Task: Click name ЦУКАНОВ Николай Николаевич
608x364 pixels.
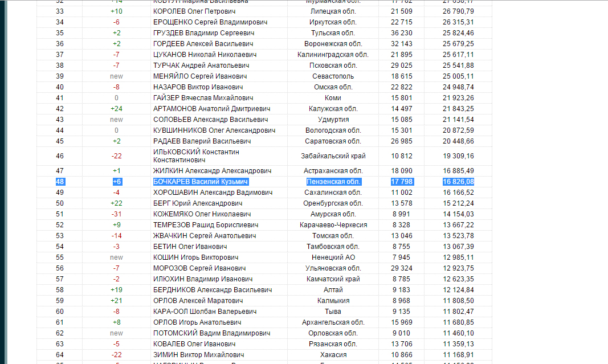Action: (x=205, y=55)
